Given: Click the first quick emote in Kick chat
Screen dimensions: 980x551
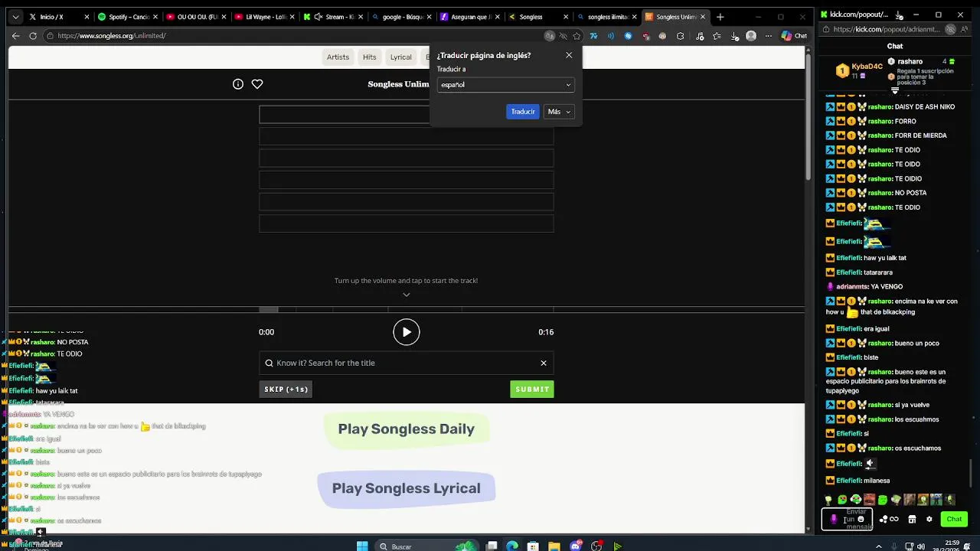Looking at the screenshot, I should 828,500.
